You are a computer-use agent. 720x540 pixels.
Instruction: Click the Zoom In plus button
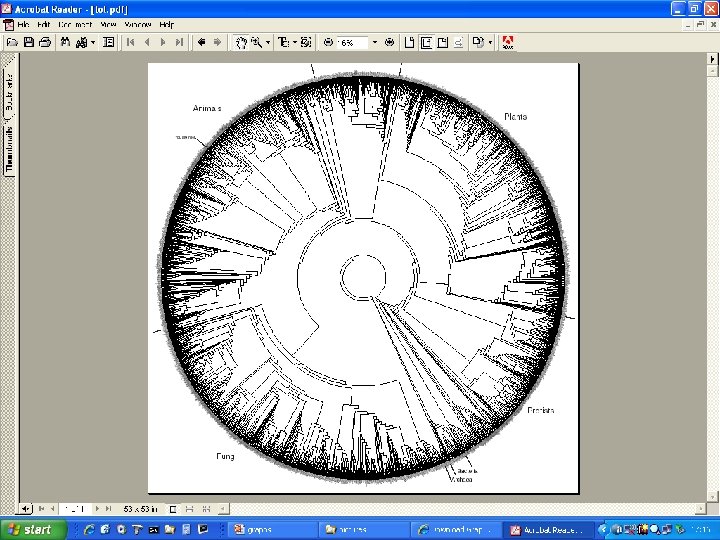pos(389,43)
